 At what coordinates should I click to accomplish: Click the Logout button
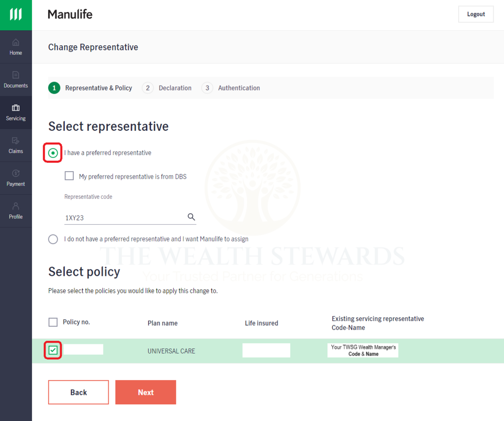pyautogui.click(x=475, y=14)
